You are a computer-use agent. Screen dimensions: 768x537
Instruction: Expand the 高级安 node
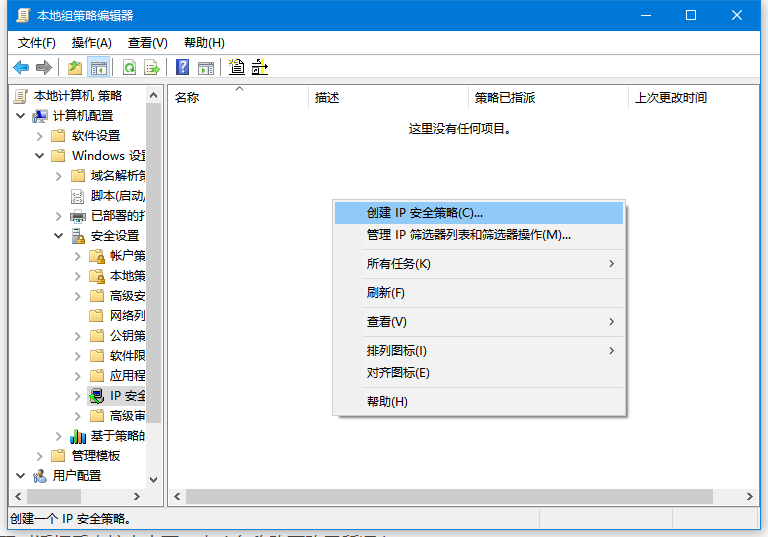(x=78, y=296)
